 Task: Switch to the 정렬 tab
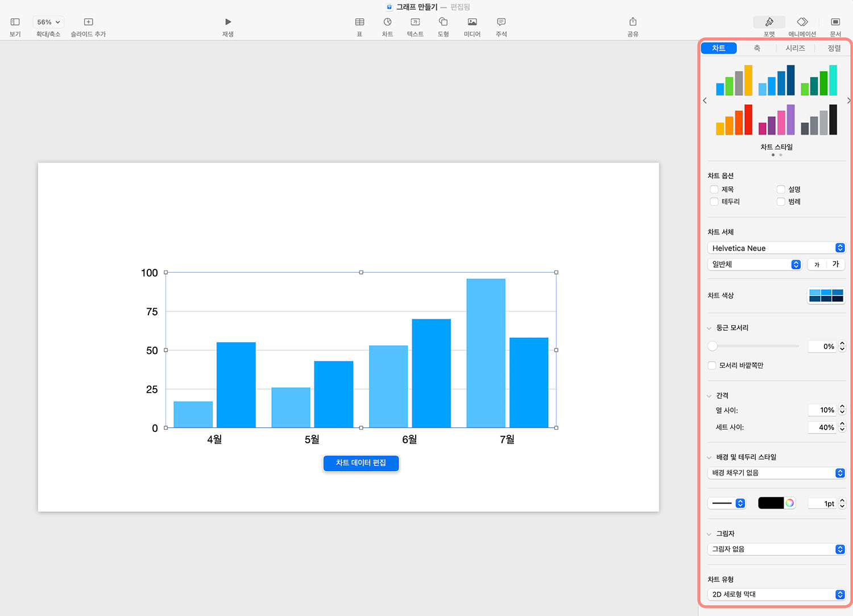click(834, 48)
